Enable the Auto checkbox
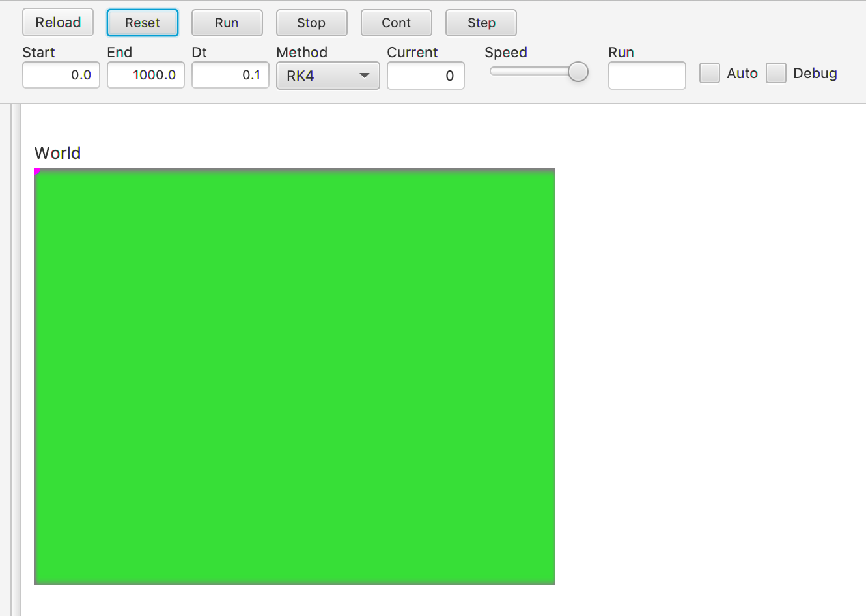Image resolution: width=866 pixels, height=616 pixels. click(x=710, y=73)
